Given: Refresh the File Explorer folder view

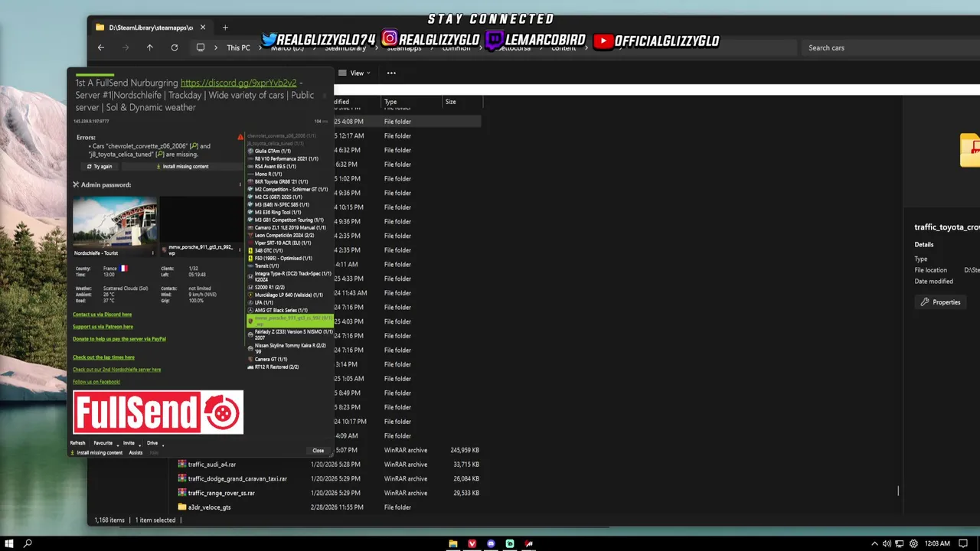Looking at the screenshot, I should 175,47.
